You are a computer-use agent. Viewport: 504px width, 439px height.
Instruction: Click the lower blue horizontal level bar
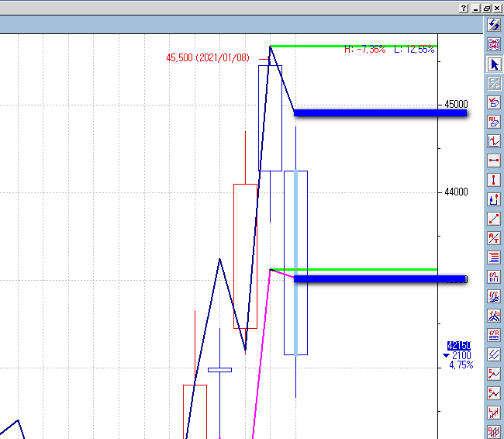tap(380, 278)
